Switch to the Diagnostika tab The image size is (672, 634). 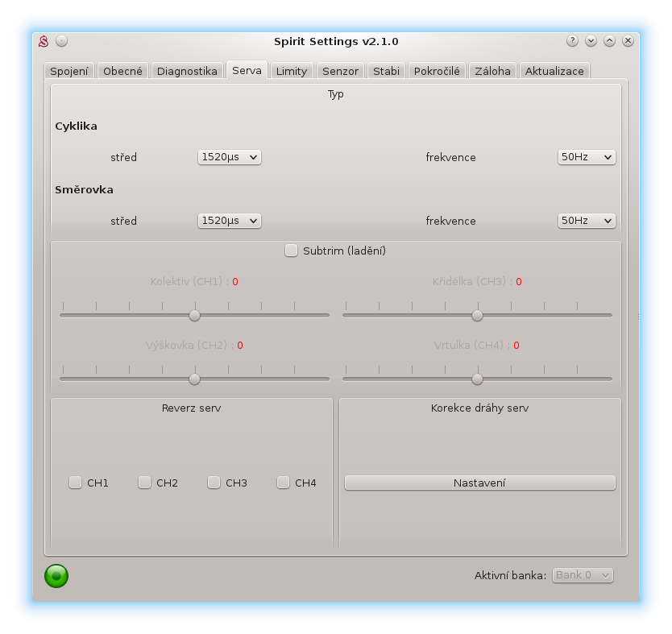tap(187, 71)
